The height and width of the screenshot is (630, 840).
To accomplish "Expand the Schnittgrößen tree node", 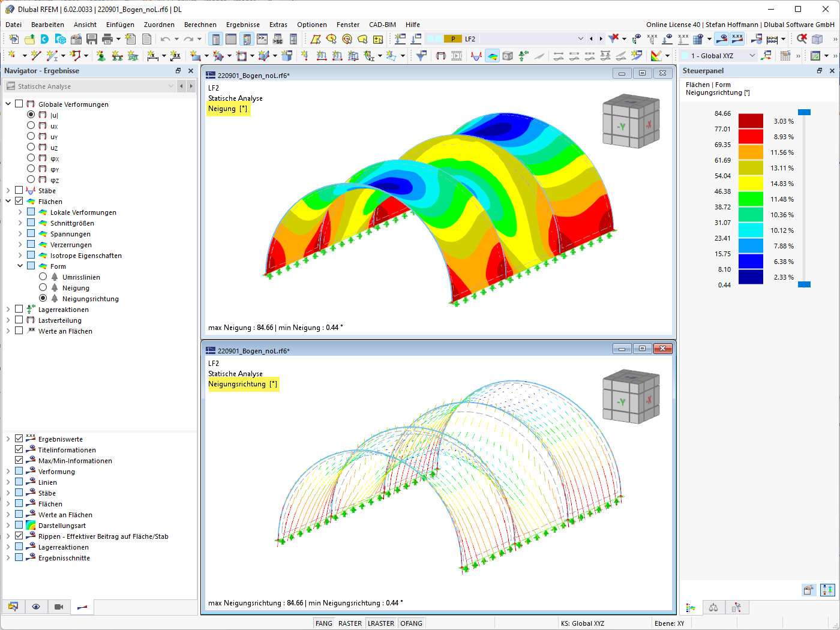I will point(20,223).
